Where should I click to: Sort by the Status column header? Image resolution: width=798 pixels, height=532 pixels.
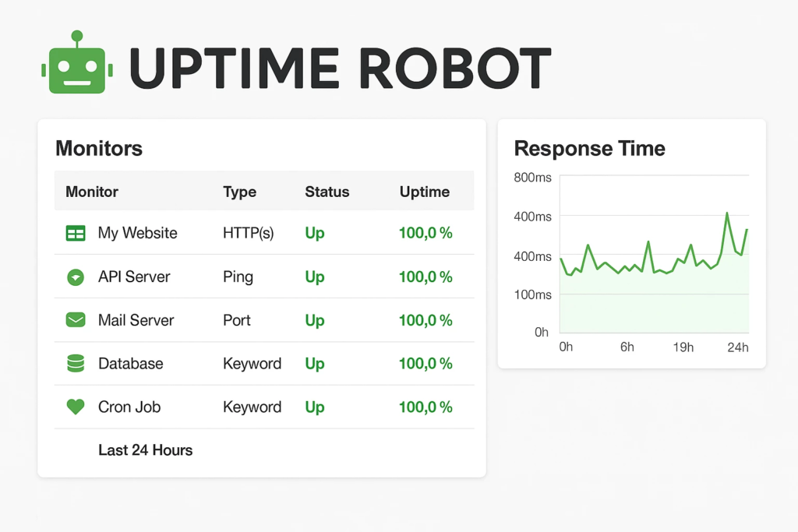327,192
